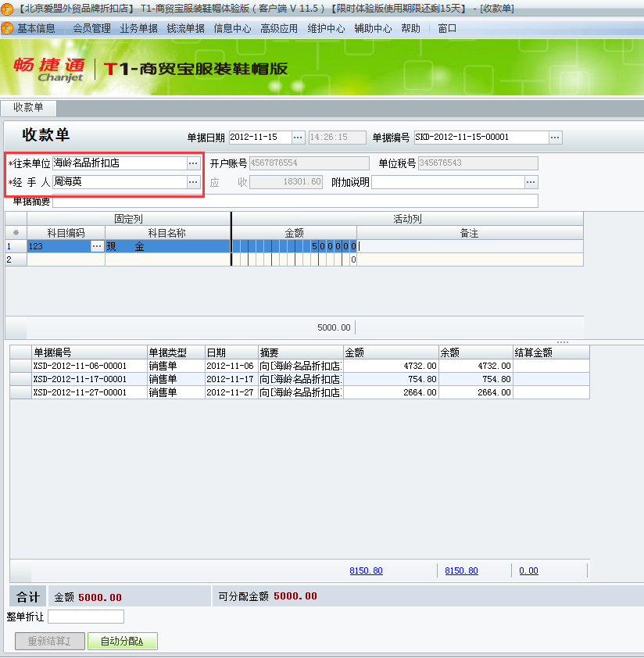Open the 科目编码 lookup in row 1
Viewport: 644px width, 658px height.
[x=97, y=246]
